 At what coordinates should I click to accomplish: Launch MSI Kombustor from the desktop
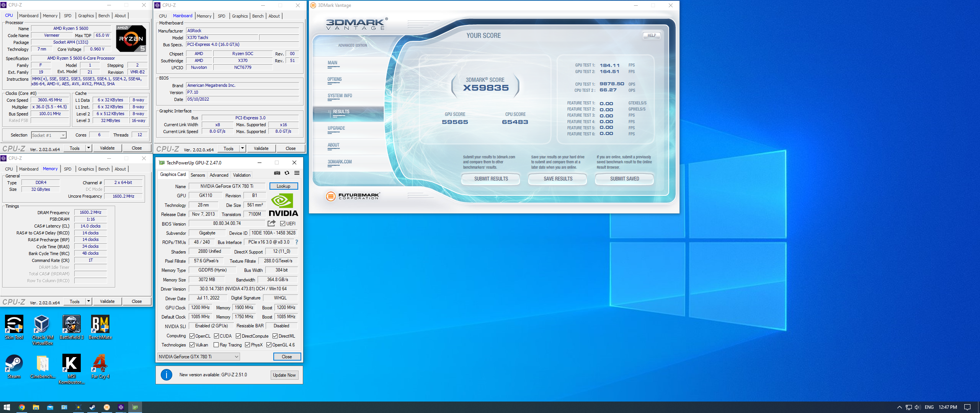pyautogui.click(x=72, y=369)
